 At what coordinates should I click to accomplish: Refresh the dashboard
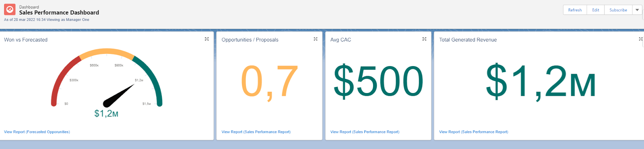coord(575,10)
